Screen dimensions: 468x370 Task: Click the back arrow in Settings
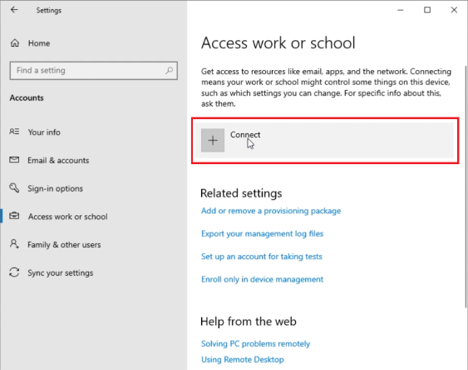[14, 10]
